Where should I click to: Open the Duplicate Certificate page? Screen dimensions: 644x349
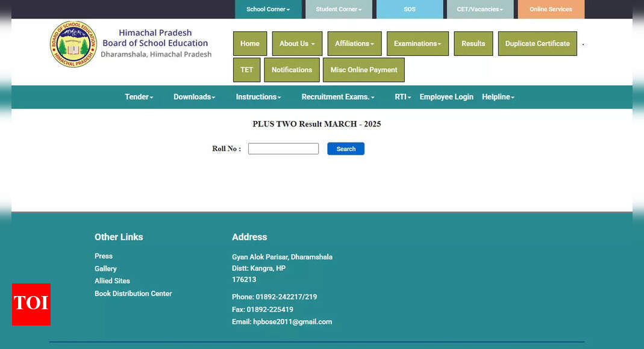[x=537, y=44]
